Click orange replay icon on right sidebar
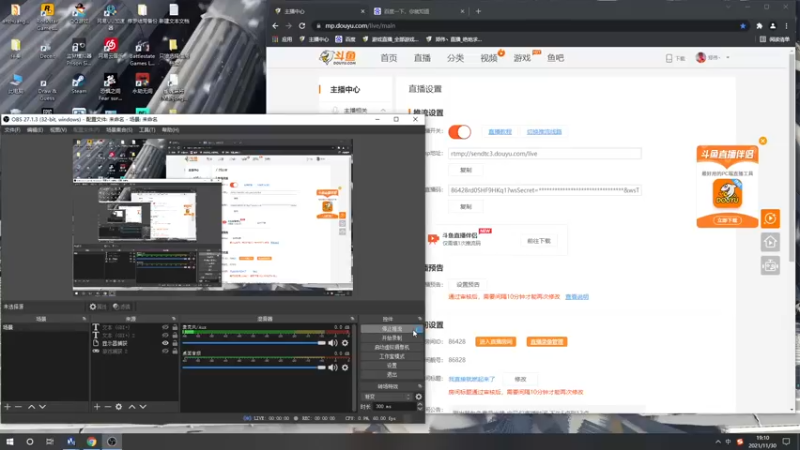 click(770, 218)
